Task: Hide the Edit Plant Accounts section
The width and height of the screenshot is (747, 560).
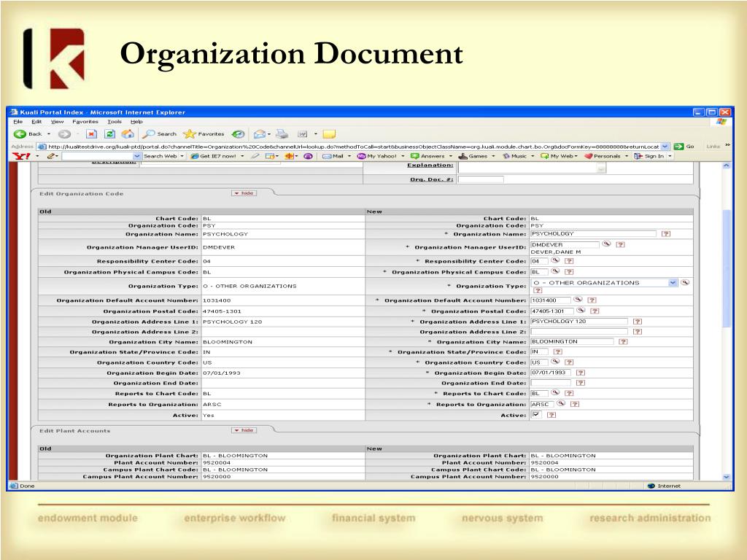Action: (x=244, y=430)
